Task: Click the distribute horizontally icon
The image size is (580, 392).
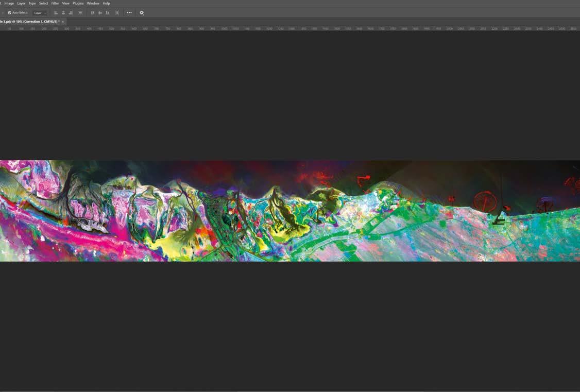Action: tap(117, 13)
